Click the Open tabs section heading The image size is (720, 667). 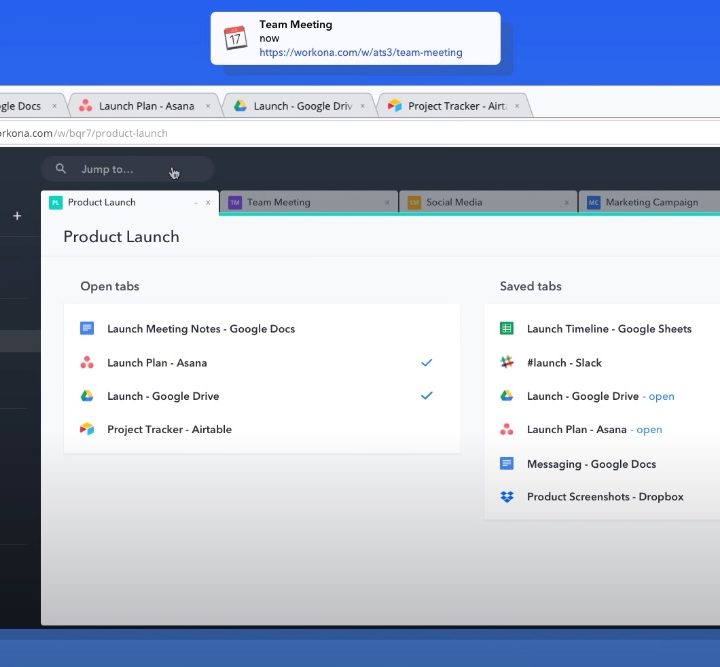pos(110,286)
